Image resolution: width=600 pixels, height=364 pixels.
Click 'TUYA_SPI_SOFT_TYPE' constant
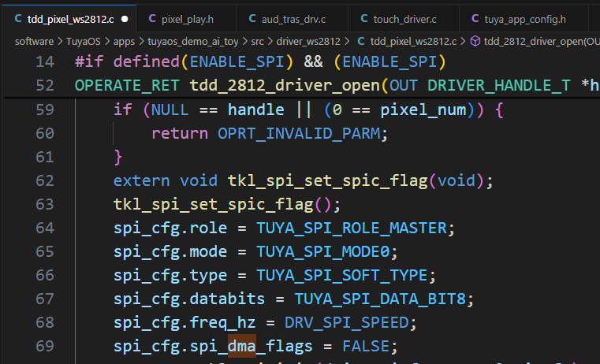341,275
